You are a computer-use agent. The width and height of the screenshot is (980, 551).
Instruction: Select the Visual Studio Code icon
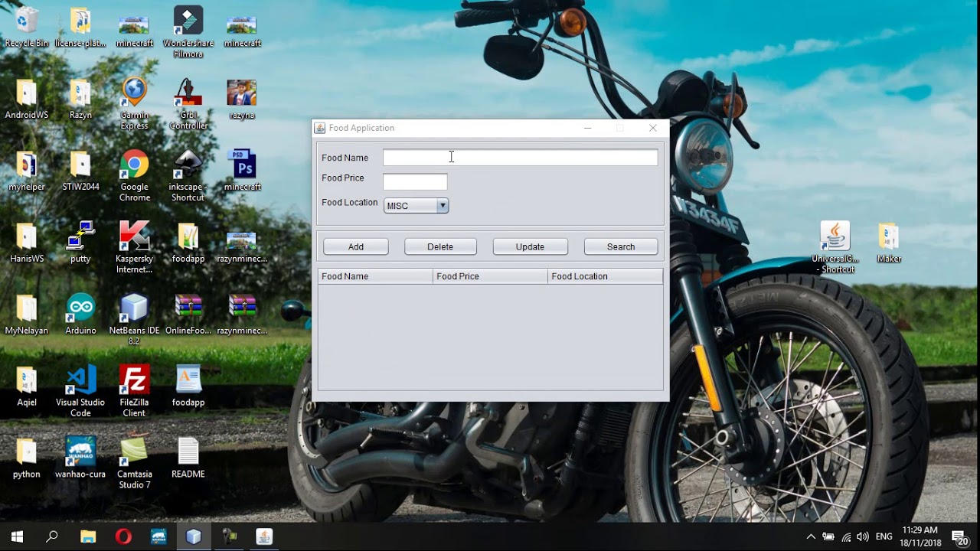tap(80, 391)
